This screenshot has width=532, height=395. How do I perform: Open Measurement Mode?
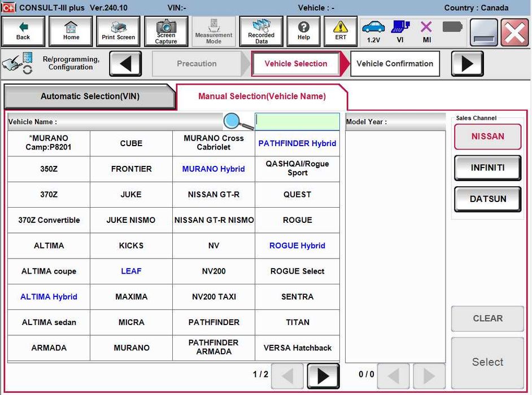[x=213, y=31]
